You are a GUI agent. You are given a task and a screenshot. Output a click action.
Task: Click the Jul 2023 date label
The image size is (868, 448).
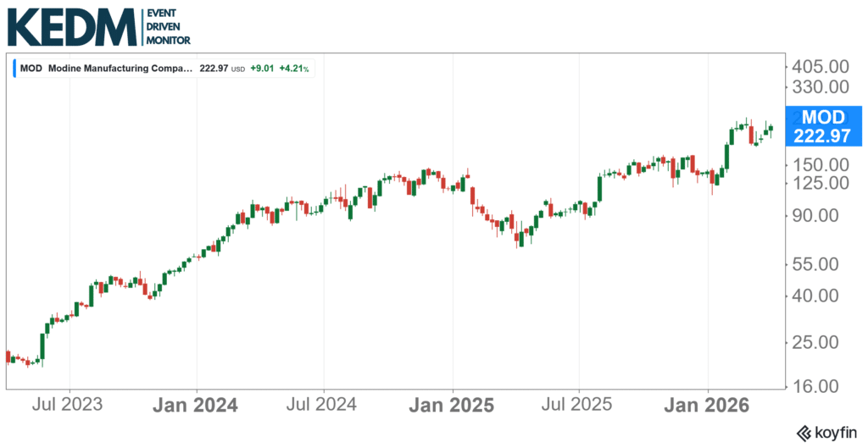pyautogui.click(x=69, y=405)
